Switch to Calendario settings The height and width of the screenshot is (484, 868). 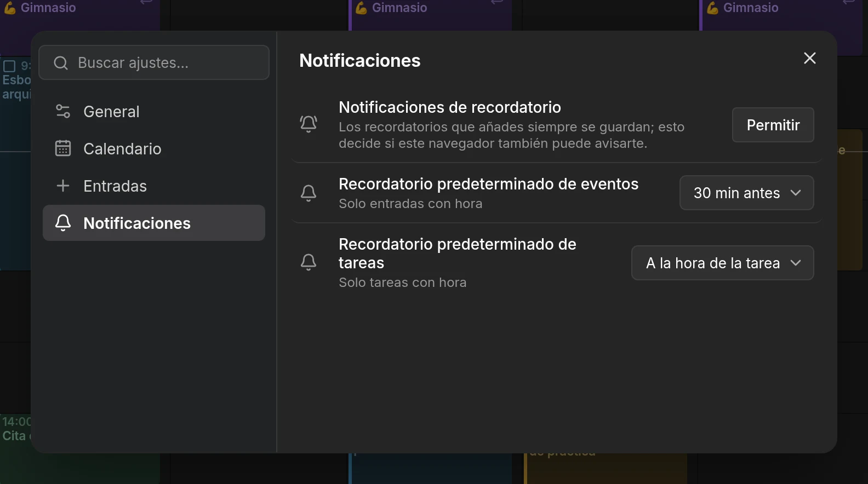point(154,149)
